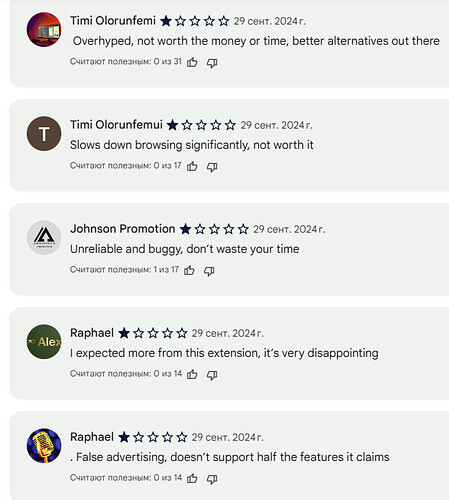
Task: Thumbs up the 'Slows down browsing' review
Action: (192, 166)
